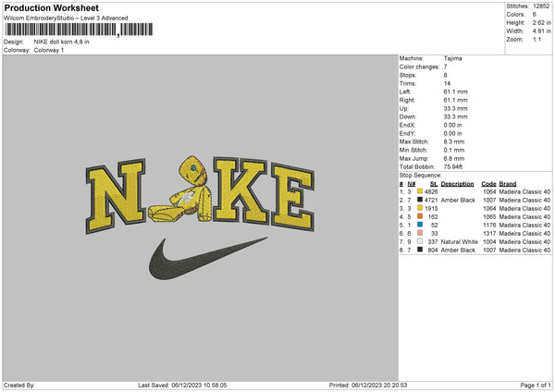
Task: Click 'Amber Black' description in row 2
Action: coord(458,201)
